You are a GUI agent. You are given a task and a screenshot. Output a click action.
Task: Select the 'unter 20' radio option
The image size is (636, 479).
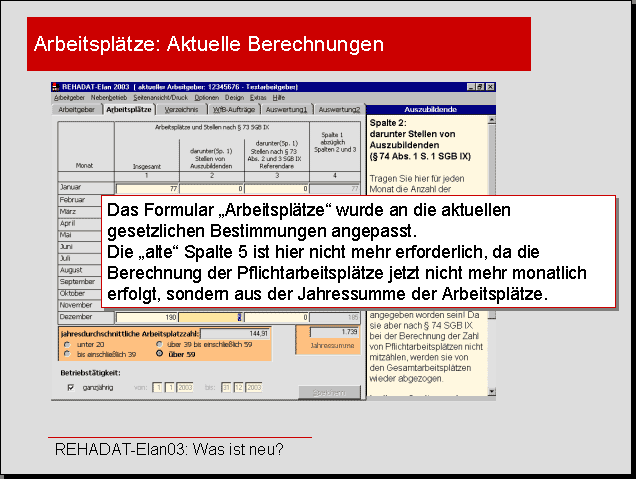point(66,344)
